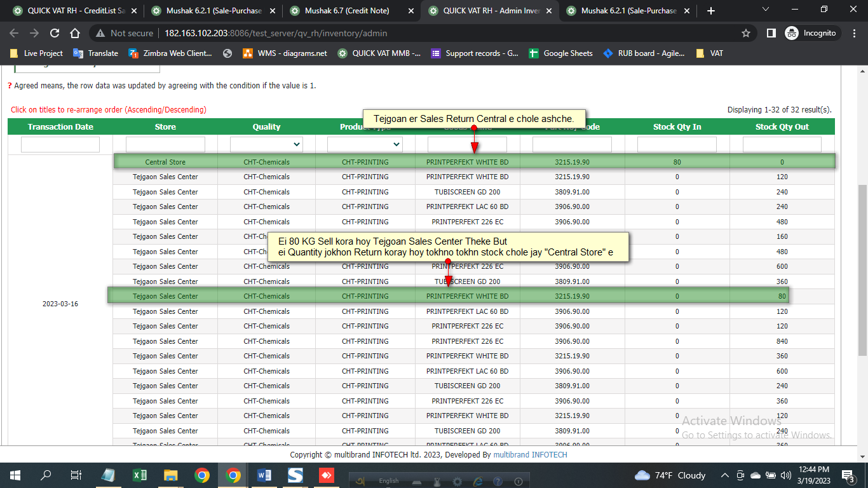868x488 pixels.
Task: Sort by the Stock Qty In column header
Action: (677, 127)
